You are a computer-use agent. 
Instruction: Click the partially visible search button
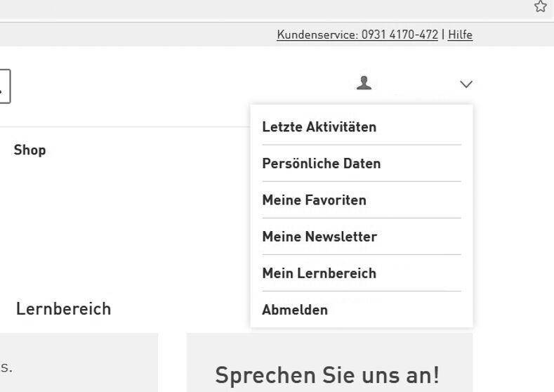[4, 87]
